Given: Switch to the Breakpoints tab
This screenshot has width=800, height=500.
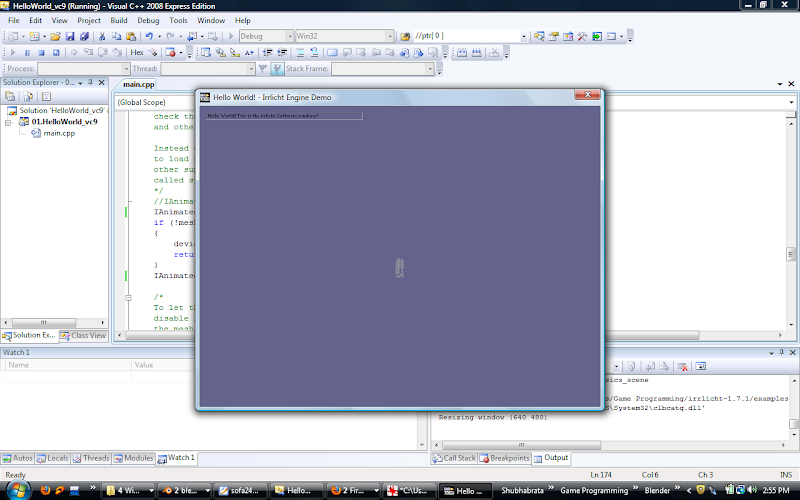Looking at the screenshot, I should 504,458.
